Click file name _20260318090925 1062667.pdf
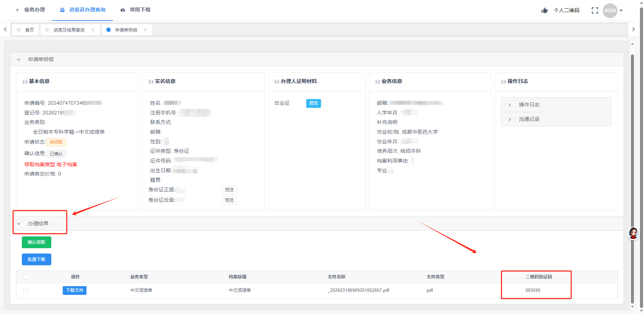Viewport: 644px width, 314px height. pos(359,290)
